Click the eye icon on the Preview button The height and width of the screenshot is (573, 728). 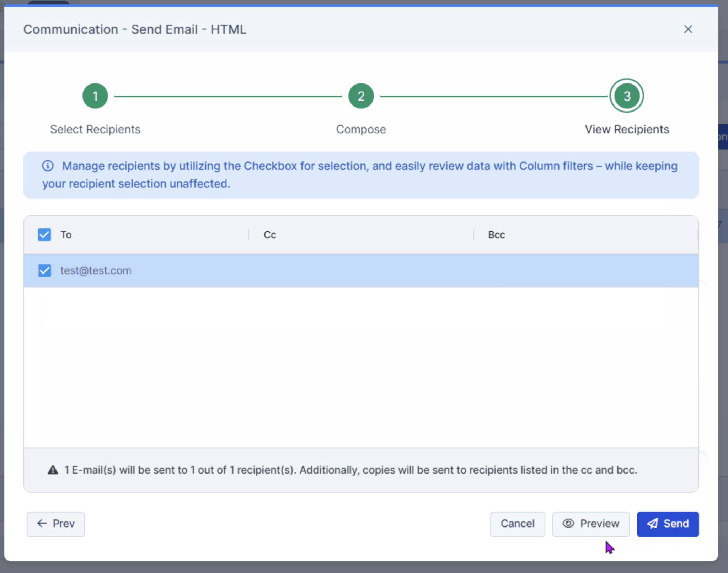568,524
